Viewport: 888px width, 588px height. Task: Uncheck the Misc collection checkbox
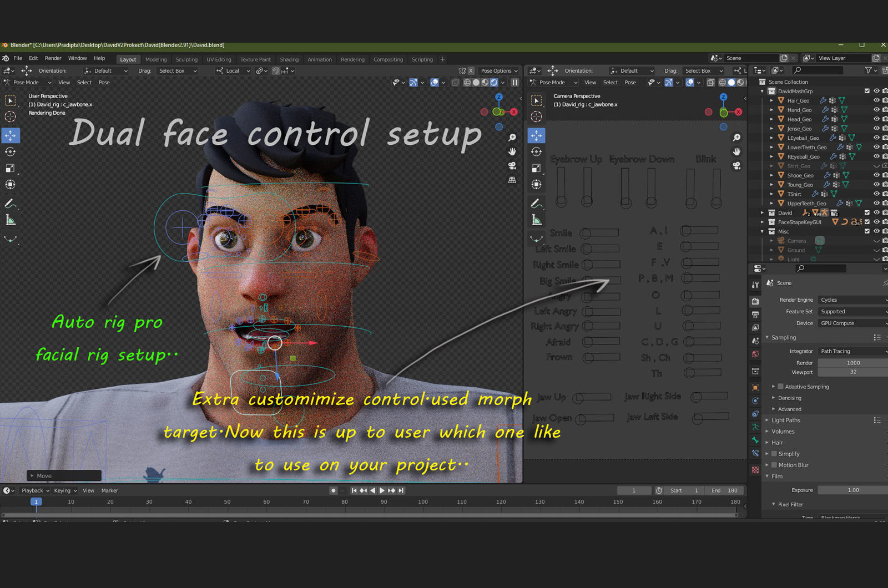[867, 231]
